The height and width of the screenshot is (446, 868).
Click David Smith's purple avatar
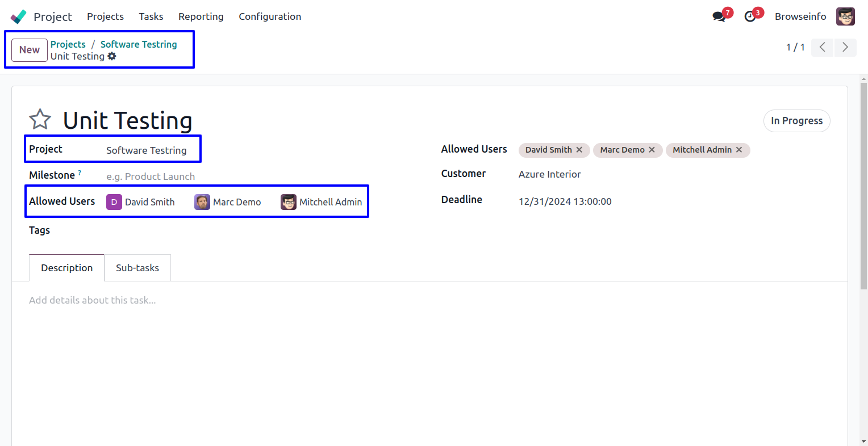[x=114, y=202]
